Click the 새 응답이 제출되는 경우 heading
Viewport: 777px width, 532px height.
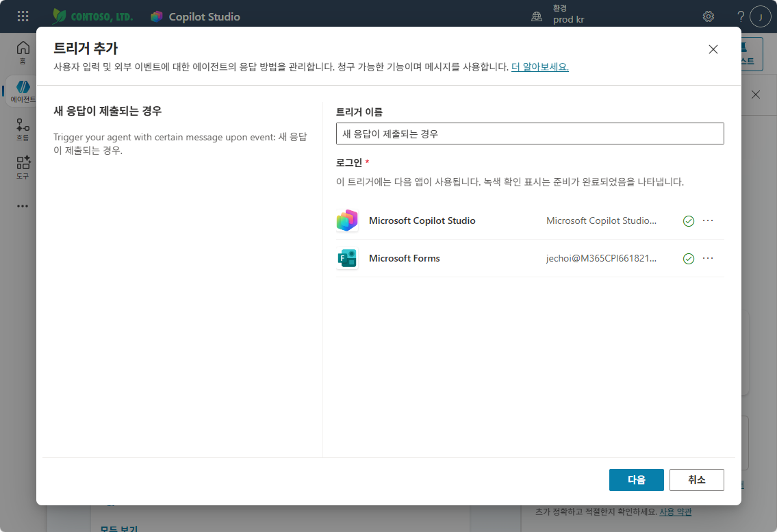[x=107, y=111]
